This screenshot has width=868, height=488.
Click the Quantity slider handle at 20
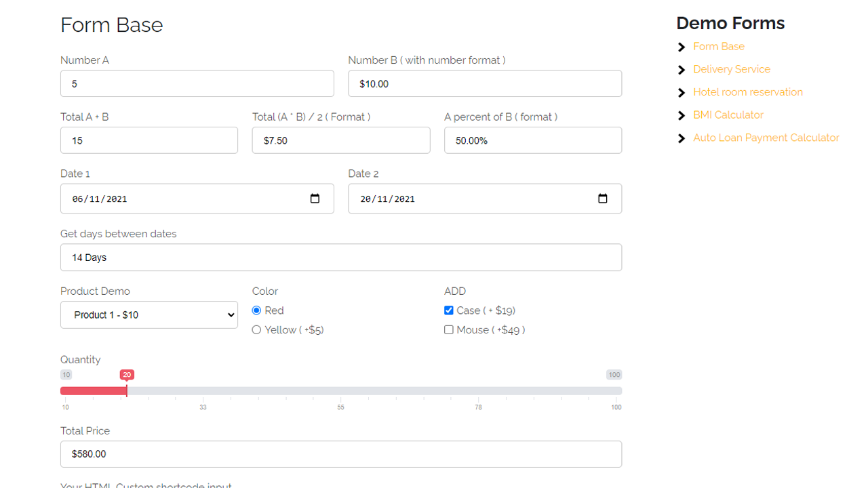click(127, 390)
